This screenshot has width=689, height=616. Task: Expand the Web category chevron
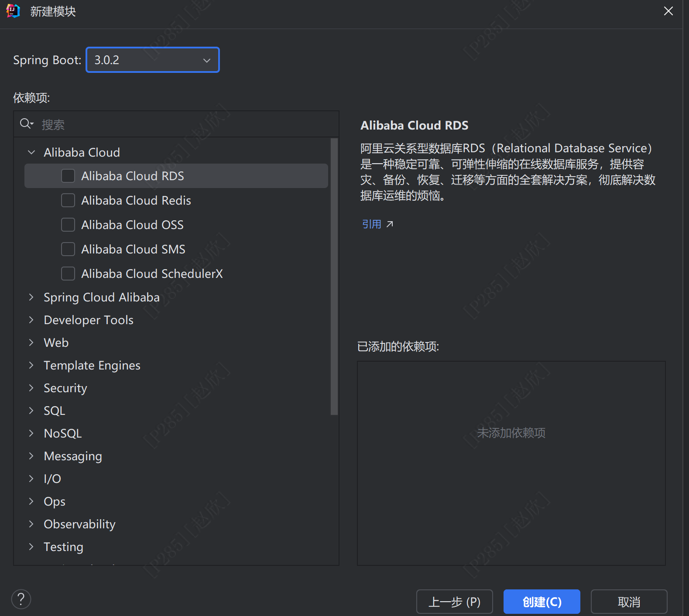pos(31,342)
